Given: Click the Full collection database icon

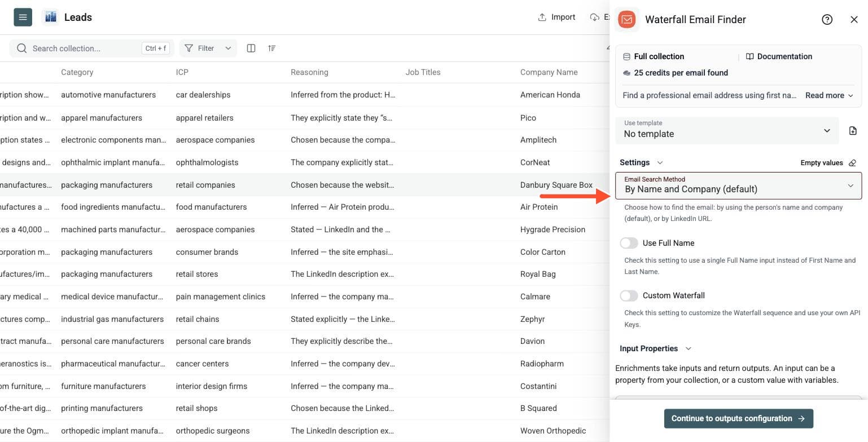Looking at the screenshot, I should (626, 56).
